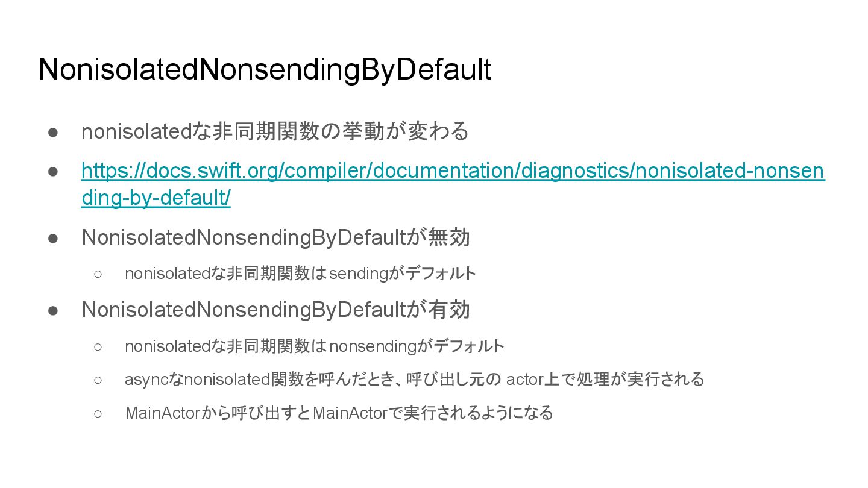Click the line ending 'nonsendingがデフォルト' under 有効

[315, 346]
